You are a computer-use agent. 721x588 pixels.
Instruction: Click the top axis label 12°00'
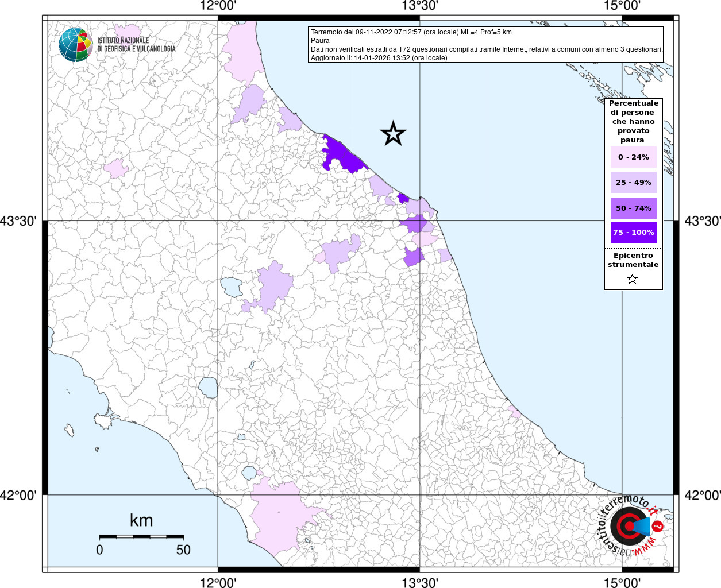click(x=218, y=6)
